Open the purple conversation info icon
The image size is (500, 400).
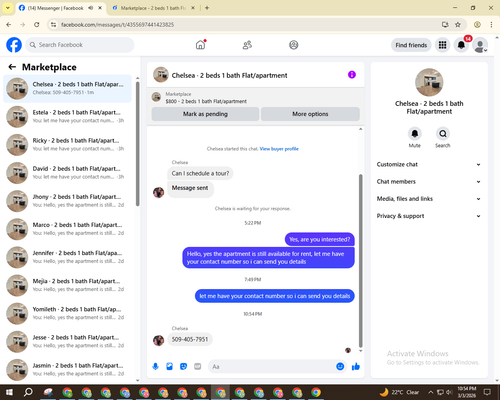[x=352, y=75]
